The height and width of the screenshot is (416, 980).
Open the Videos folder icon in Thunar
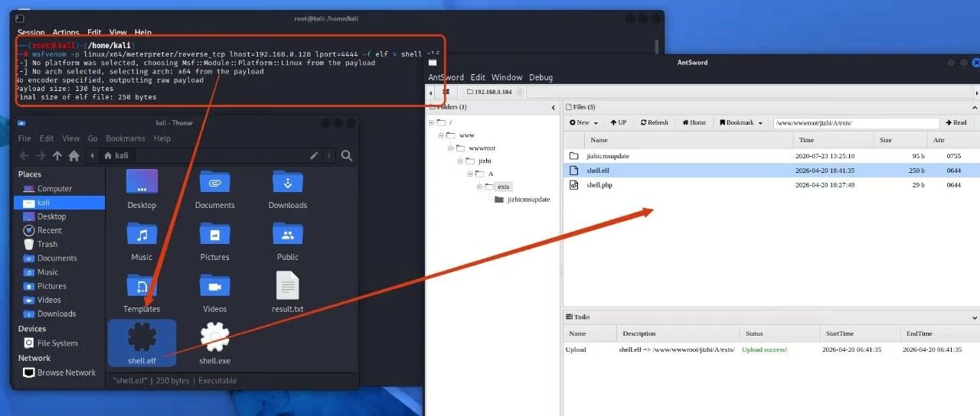(215, 285)
